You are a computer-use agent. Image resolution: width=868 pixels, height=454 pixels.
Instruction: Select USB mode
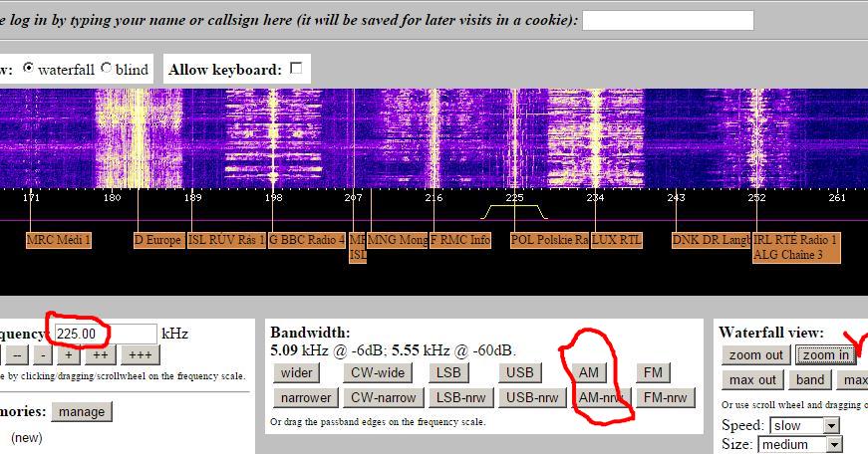520,372
